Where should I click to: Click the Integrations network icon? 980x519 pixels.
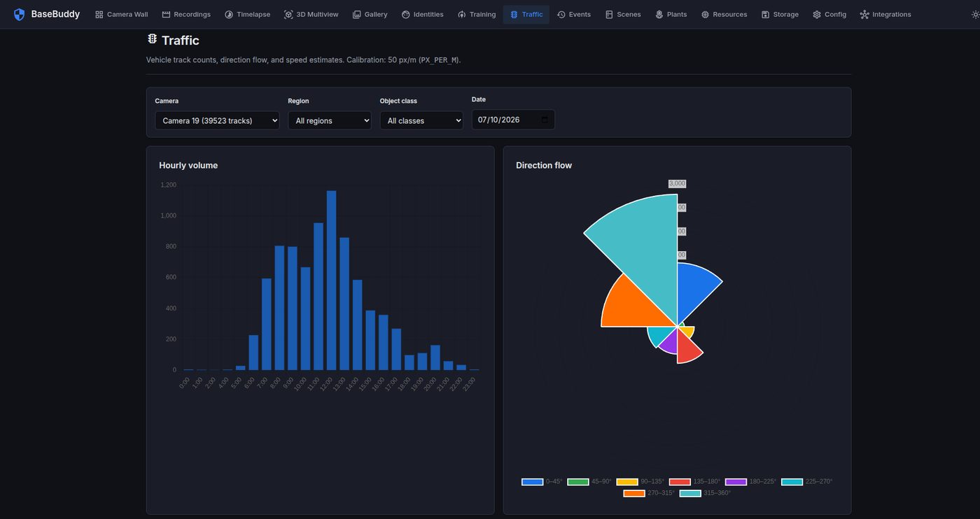864,14
